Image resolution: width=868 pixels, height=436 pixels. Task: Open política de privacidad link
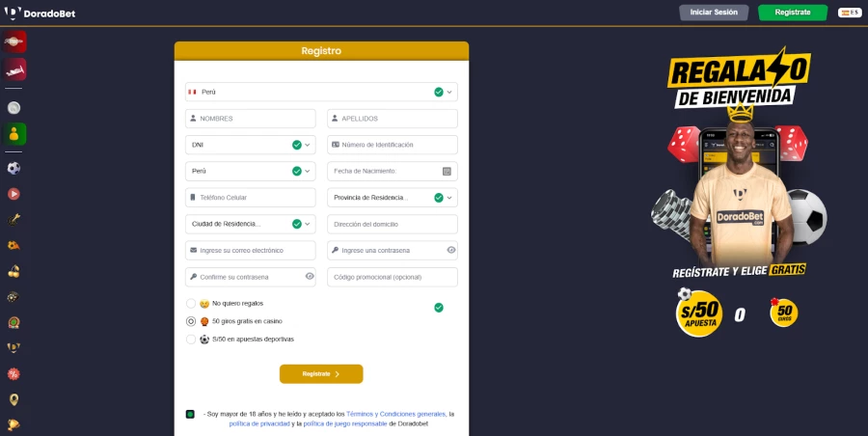point(259,423)
